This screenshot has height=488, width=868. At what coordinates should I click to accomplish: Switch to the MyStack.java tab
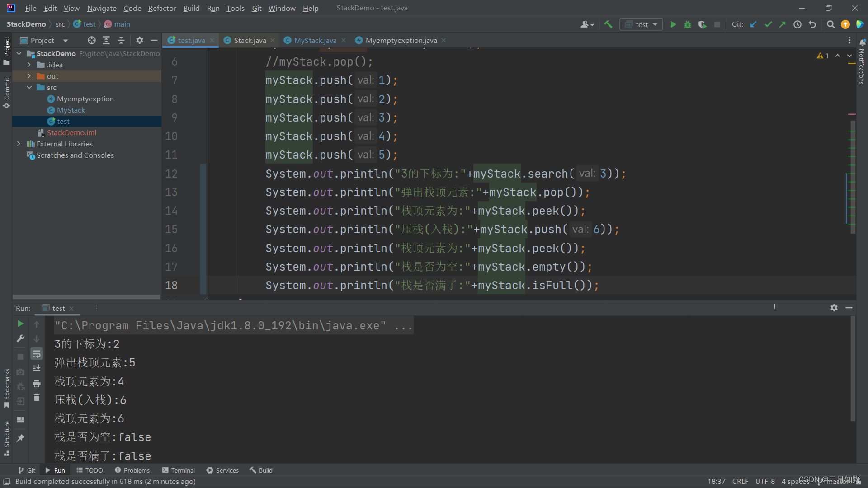tap(315, 40)
